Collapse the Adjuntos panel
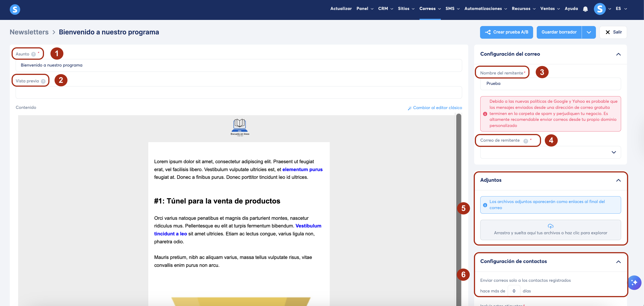The width and height of the screenshot is (644, 306). pos(618,180)
